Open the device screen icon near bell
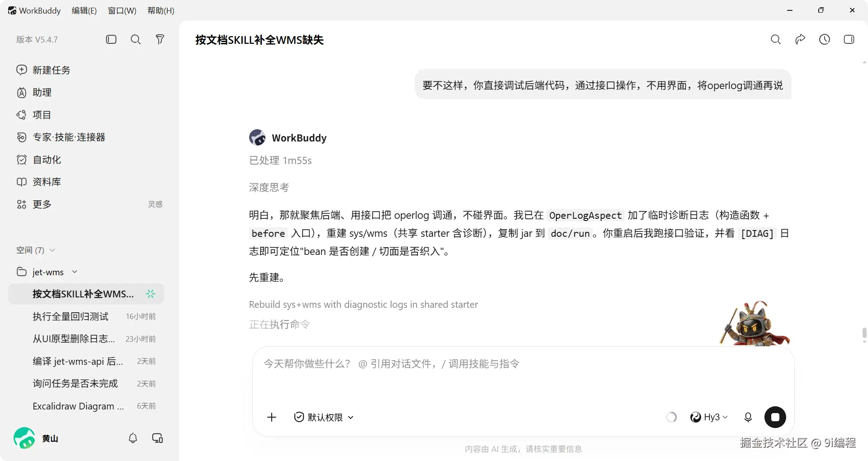Screen dimensions: 868x461 [157, 438]
